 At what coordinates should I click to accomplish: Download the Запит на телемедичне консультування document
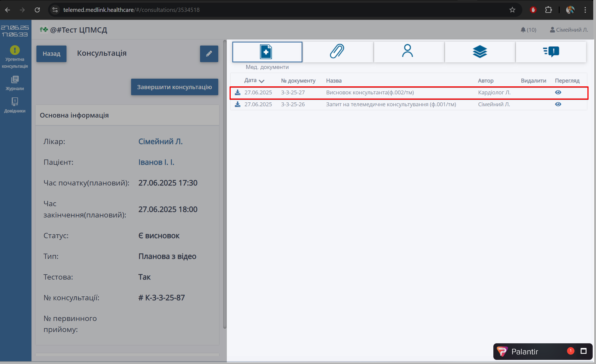click(238, 104)
